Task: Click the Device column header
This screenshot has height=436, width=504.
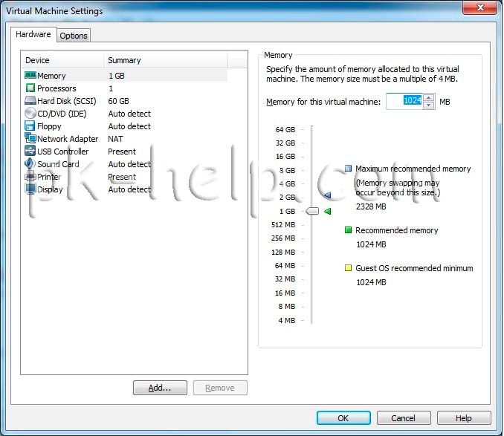Action: click(62, 60)
